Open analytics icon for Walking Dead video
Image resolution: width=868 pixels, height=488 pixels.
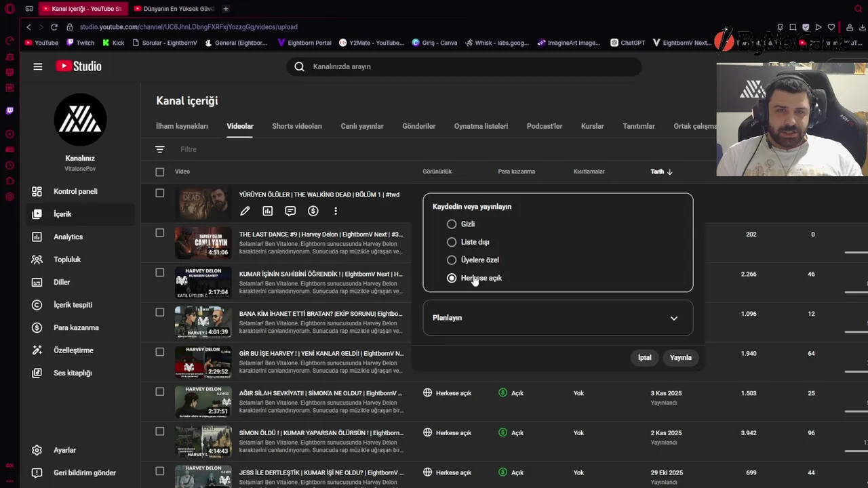click(x=268, y=211)
